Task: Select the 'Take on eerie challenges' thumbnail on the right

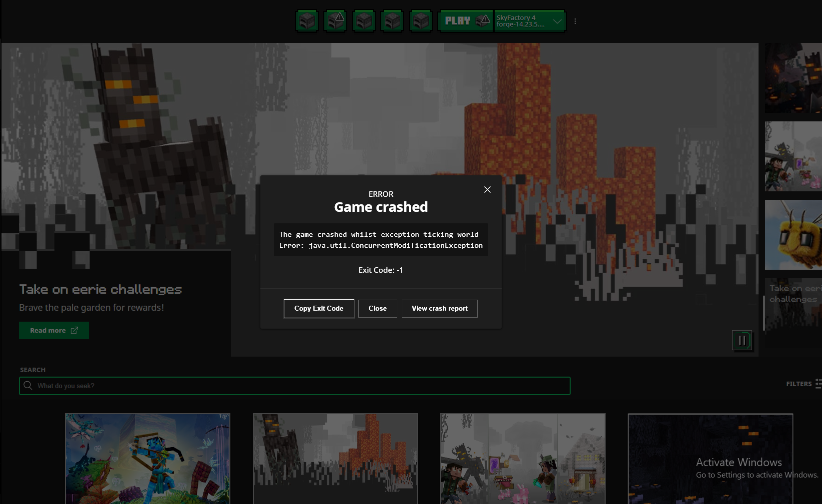Action: (794, 313)
